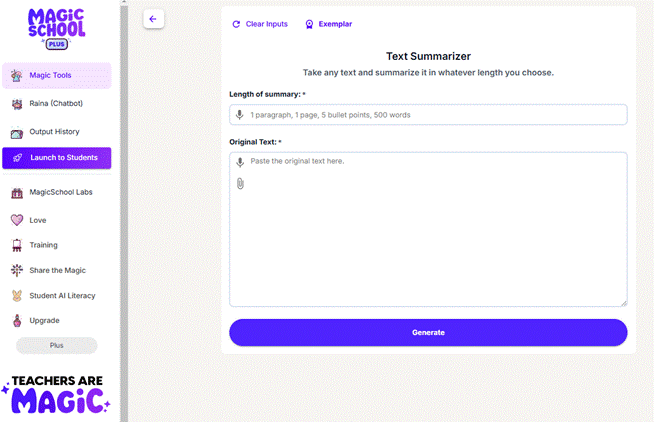Go to Output History
654x422 pixels.
(x=56, y=132)
